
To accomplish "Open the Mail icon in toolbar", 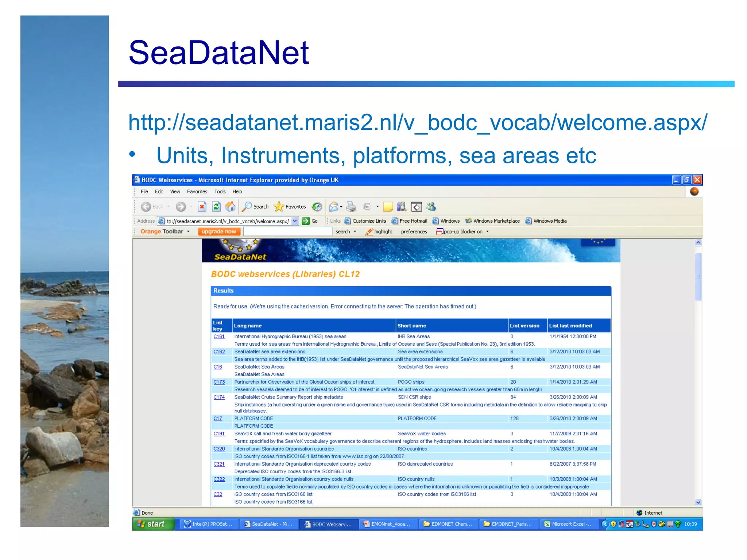I will (334, 207).
